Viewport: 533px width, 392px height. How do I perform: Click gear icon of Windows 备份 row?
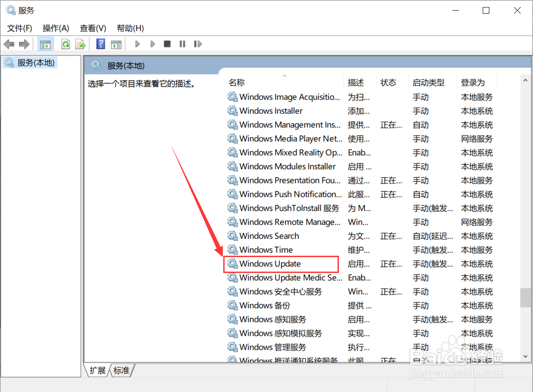[x=233, y=305]
